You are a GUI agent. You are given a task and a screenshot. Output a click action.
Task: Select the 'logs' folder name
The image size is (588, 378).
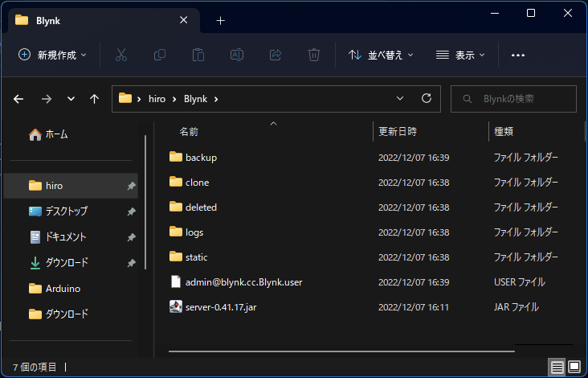coord(194,232)
